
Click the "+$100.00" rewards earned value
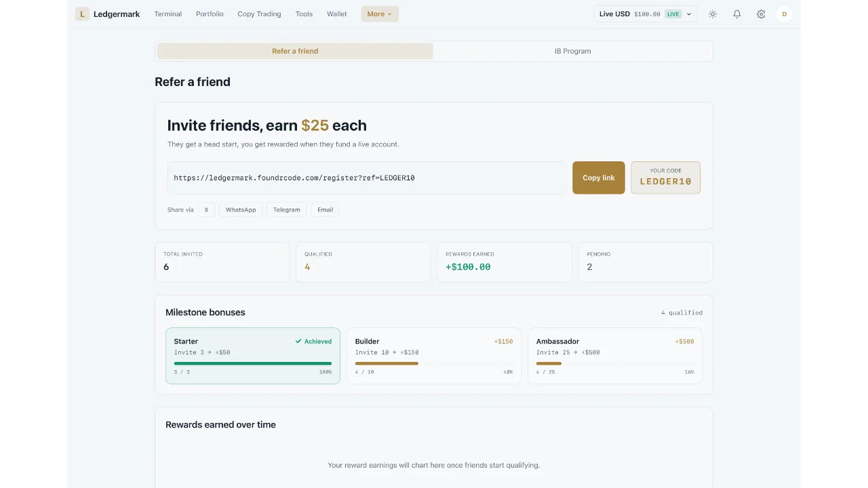pyautogui.click(x=468, y=267)
